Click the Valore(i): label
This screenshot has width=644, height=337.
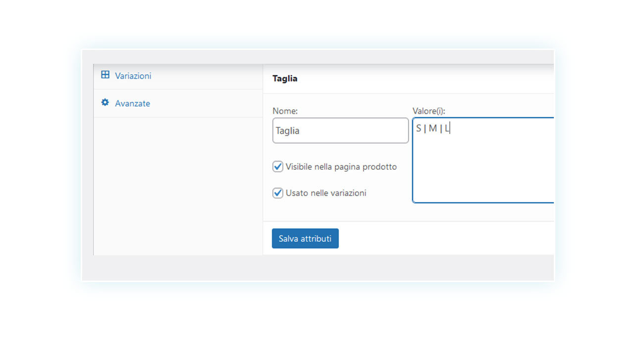click(429, 111)
